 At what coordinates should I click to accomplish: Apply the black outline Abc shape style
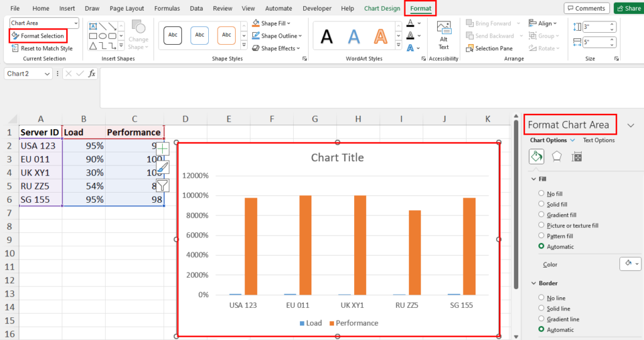point(172,35)
